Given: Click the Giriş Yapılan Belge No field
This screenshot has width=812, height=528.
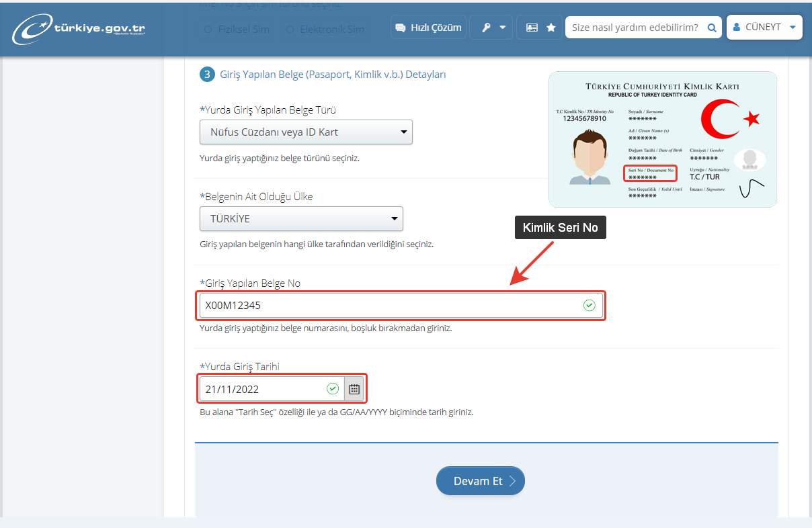Looking at the screenshot, I should pyautogui.click(x=390, y=306).
